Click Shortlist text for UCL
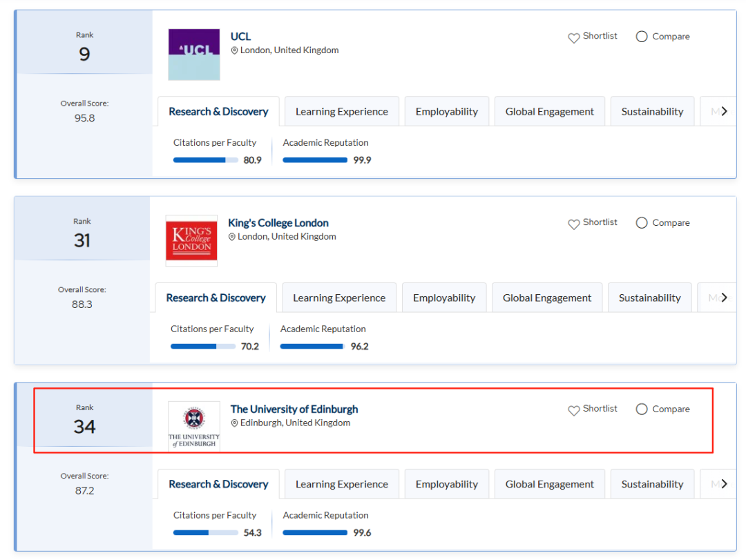746x560 pixels. [x=600, y=36]
